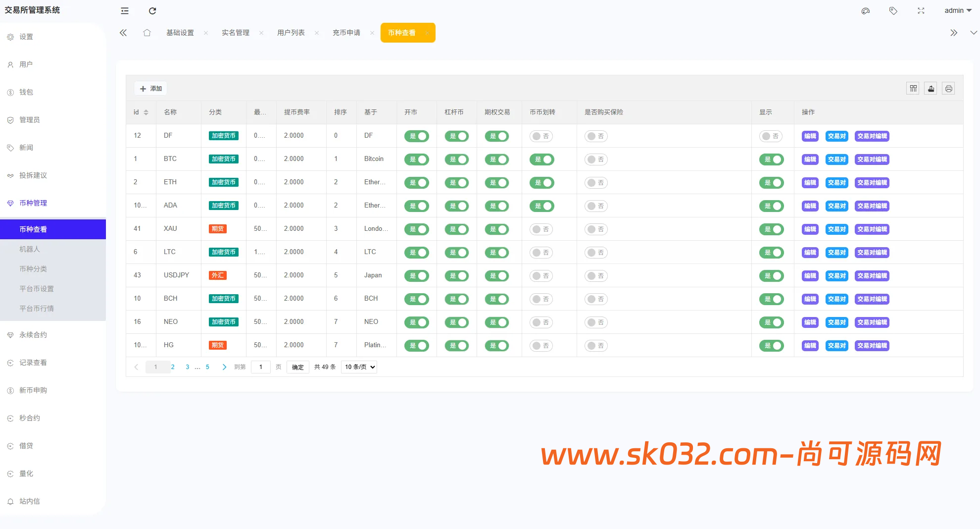Go to the next page arrow
The image size is (980, 529).
pos(224,367)
